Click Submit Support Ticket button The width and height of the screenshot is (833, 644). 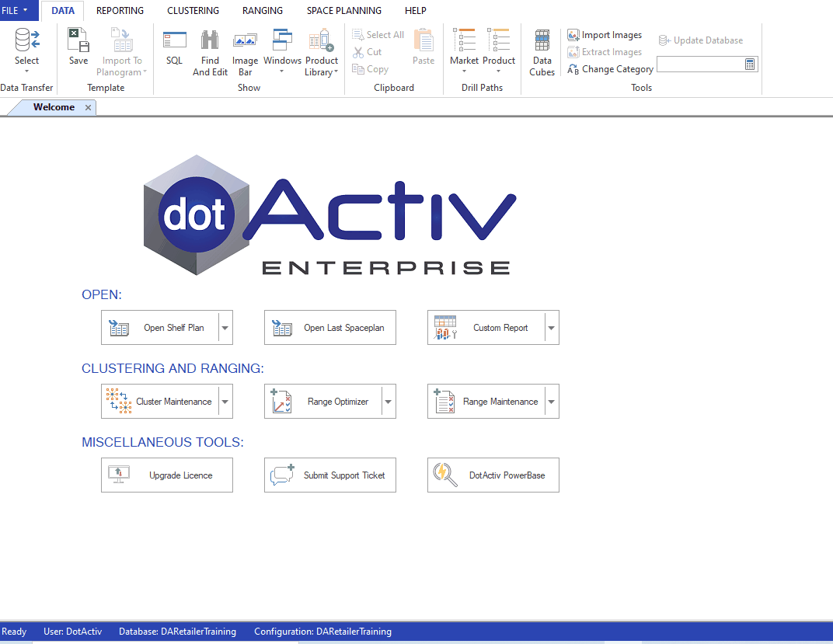330,475
